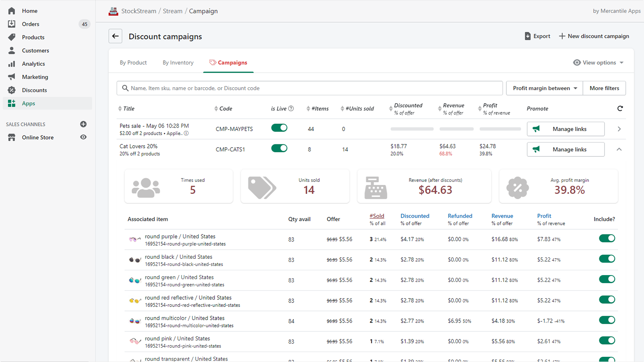Image resolution: width=644 pixels, height=362 pixels.
Task: Click the back arrow beside Discount campaigns
Action: tap(116, 36)
